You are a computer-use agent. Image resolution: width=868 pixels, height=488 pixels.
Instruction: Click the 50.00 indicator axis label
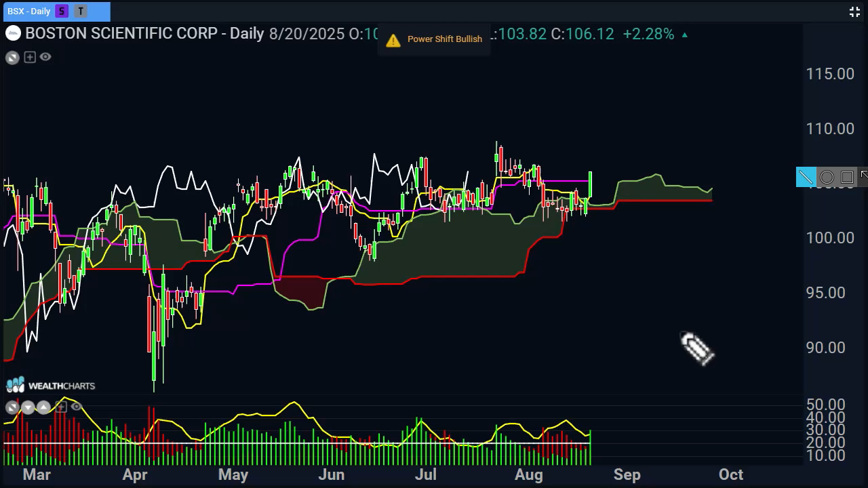[826, 405]
